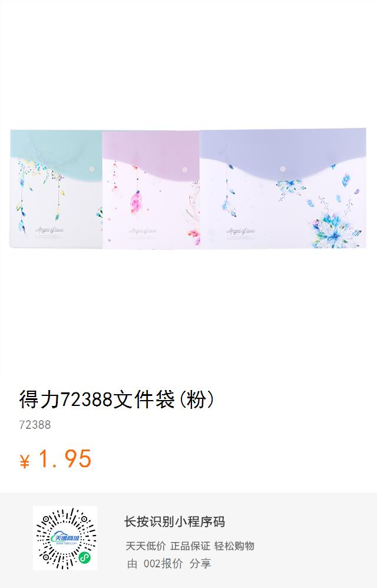The width and height of the screenshot is (377, 588).
Task: Select the pink file folder thumbnail
Action: (x=151, y=190)
